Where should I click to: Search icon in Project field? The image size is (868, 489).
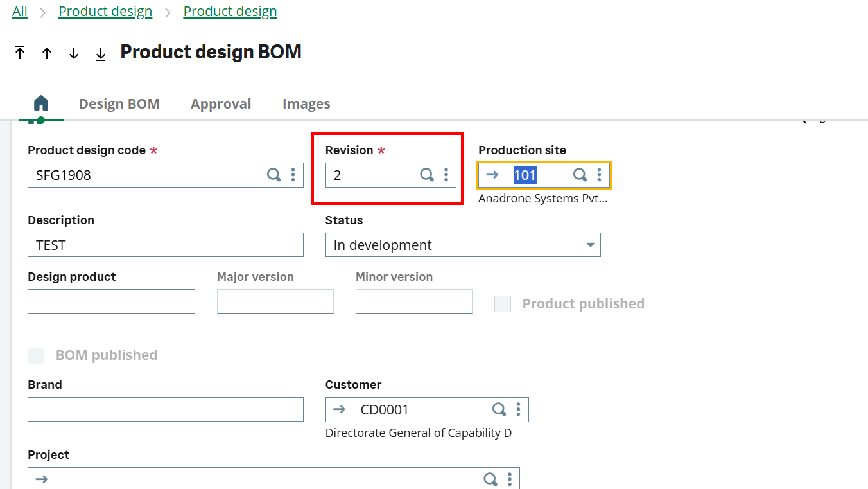(x=490, y=479)
